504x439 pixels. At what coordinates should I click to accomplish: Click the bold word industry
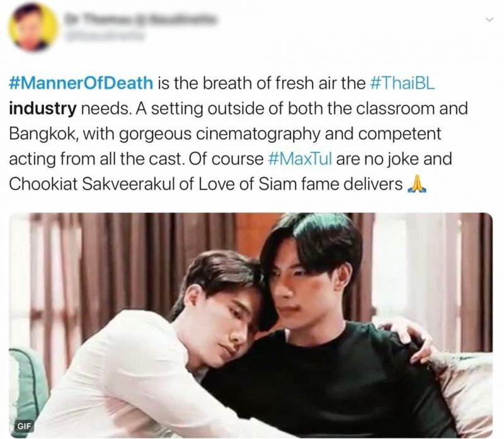click(x=43, y=108)
